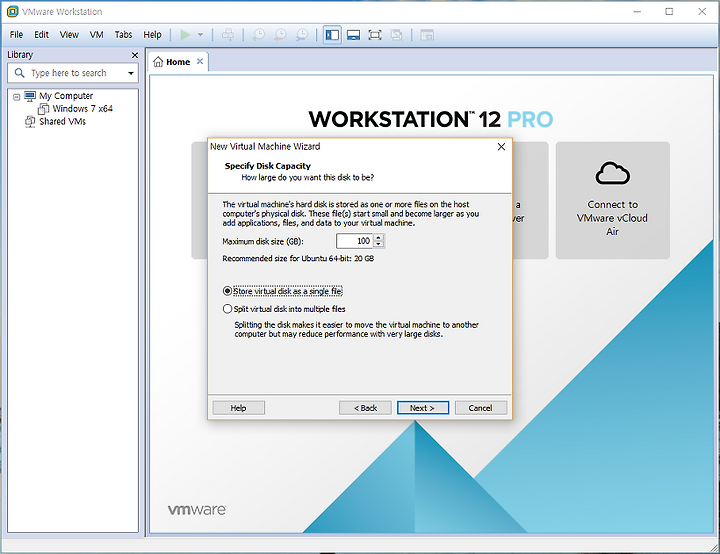This screenshot has width=720, height=554.
Task: Click the Revert to Snapshot toolbar icon
Action: [x=280, y=35]
